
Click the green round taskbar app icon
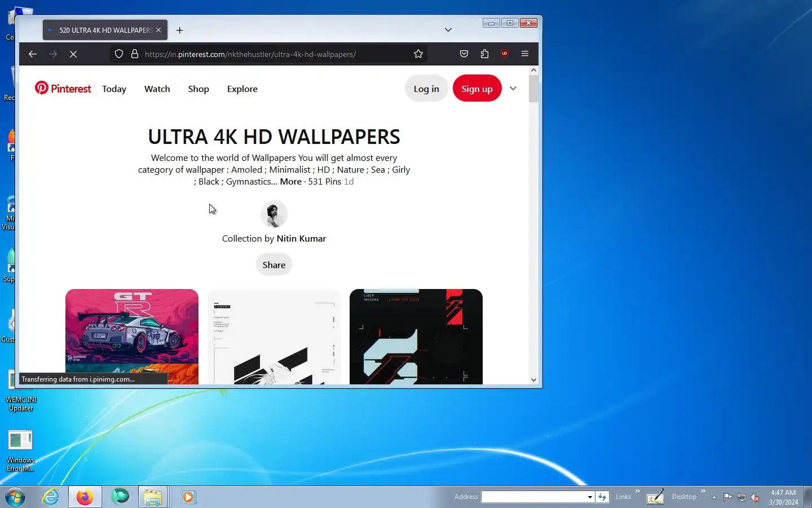coord(120,497)
